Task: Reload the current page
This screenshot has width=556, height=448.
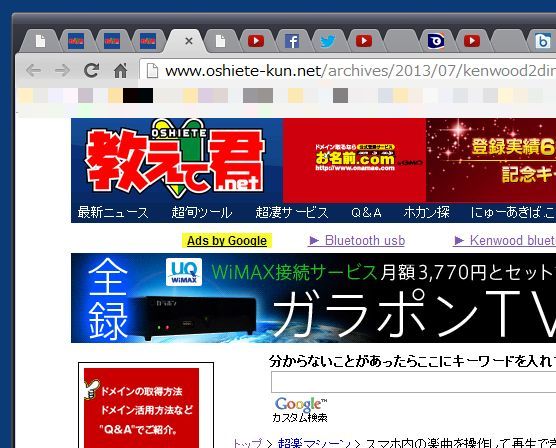Action: [x=91, y=70]
